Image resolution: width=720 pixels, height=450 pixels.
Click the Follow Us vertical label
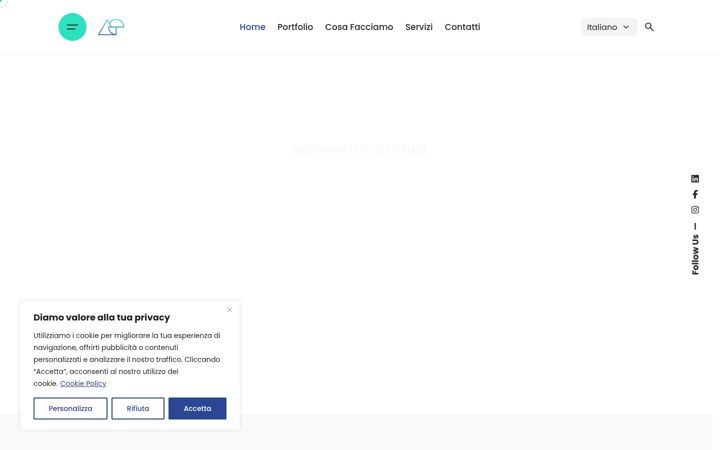pyautogui.click(x=695, y=254)
